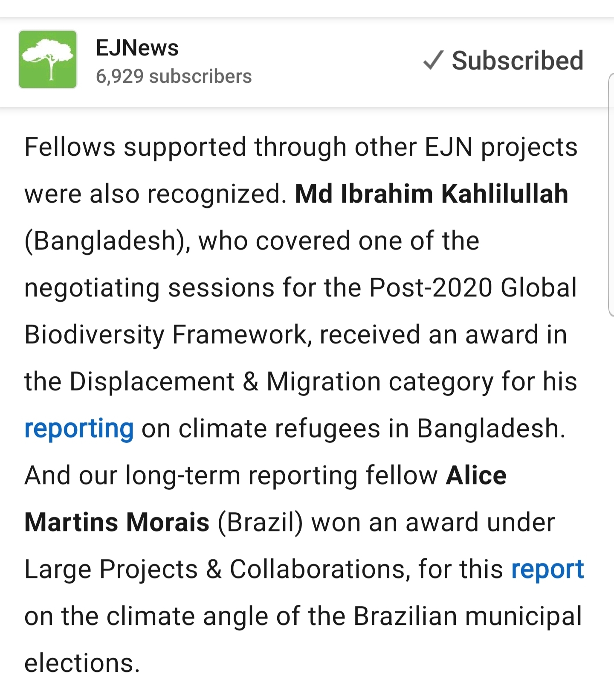Open the EJNews channel name
Screen dimensions: 614x700
[x=137, y=47]
